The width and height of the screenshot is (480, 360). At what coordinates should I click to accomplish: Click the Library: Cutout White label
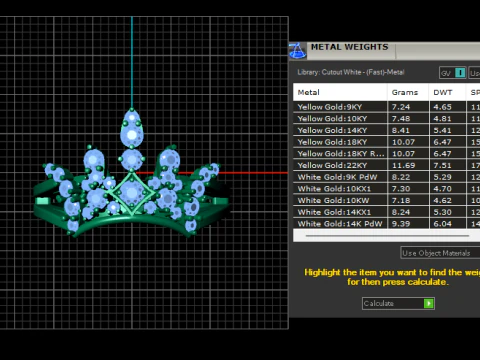click(x=351, y=72)
